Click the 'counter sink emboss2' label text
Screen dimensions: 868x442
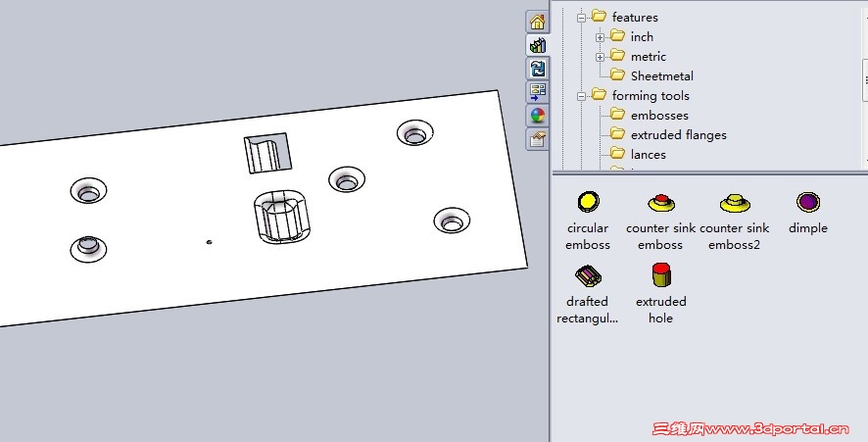734,236
